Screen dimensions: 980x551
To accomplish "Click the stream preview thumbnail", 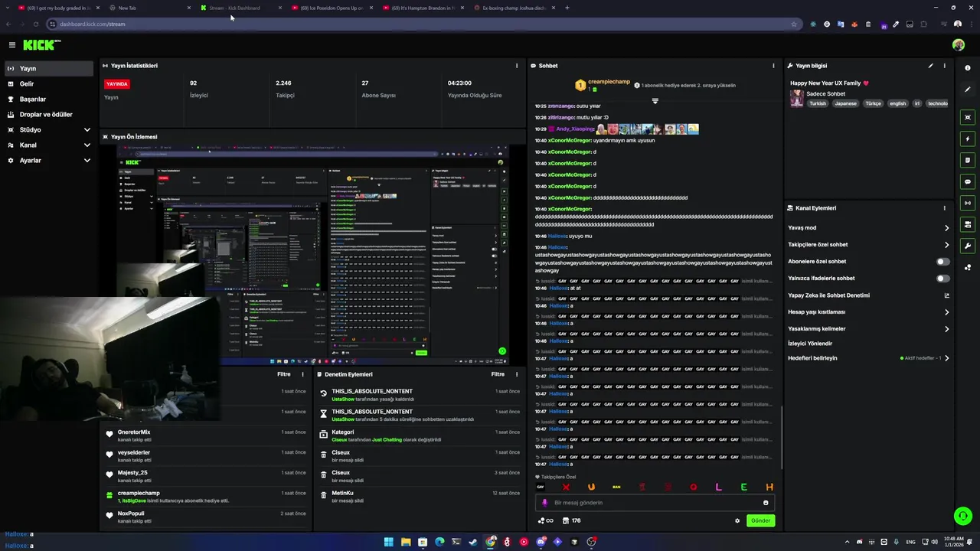I will click(312, 255).
